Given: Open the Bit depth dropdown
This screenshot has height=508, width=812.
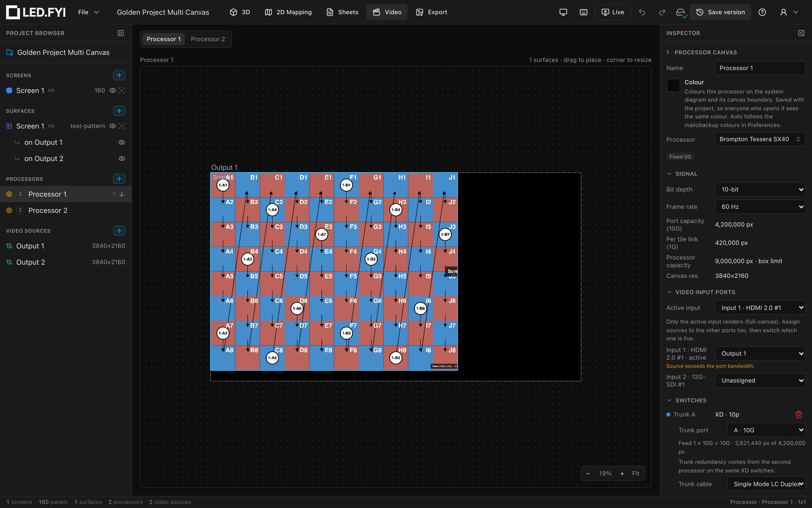Looking at the screenshot, I should (760, 189).
